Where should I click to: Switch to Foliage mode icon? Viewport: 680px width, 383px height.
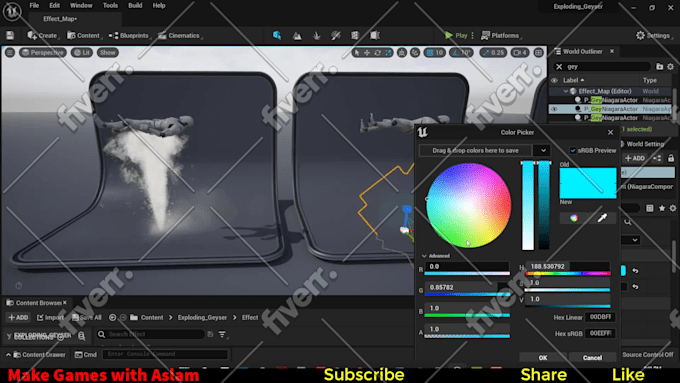coord(317,36)
